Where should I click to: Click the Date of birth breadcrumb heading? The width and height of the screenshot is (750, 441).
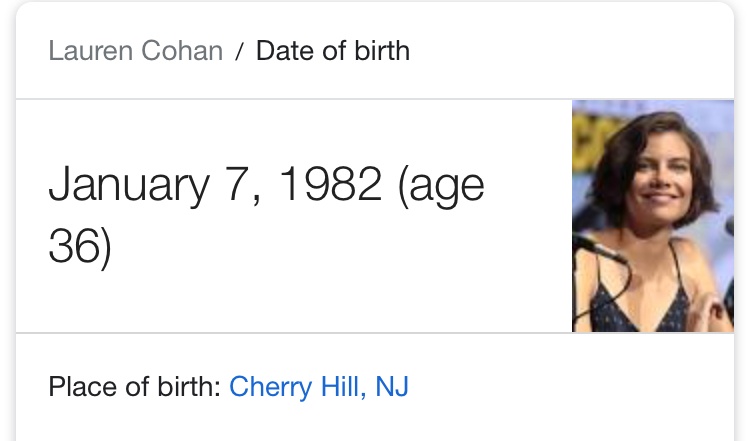333,50
